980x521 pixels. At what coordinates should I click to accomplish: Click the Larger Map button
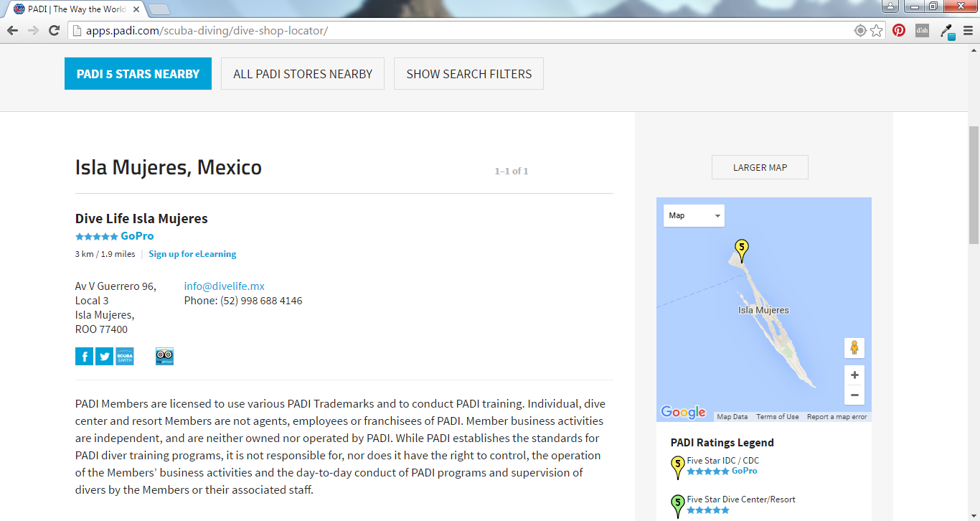tap(760, 167)
